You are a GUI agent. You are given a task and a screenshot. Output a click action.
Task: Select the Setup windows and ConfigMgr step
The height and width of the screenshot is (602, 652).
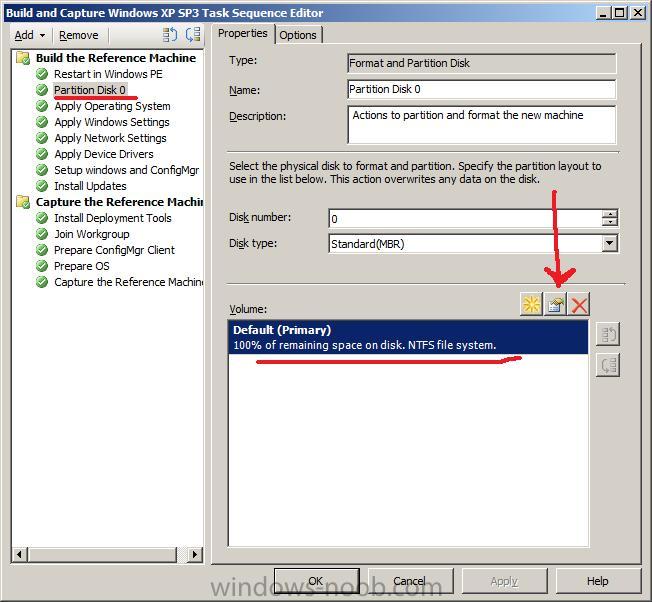pos(126,170)
